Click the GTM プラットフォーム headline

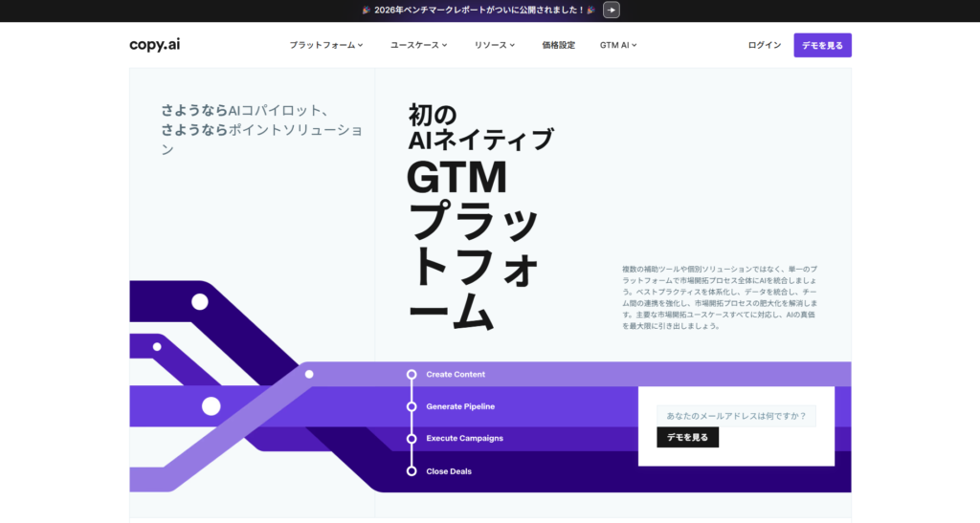[473, 248]
